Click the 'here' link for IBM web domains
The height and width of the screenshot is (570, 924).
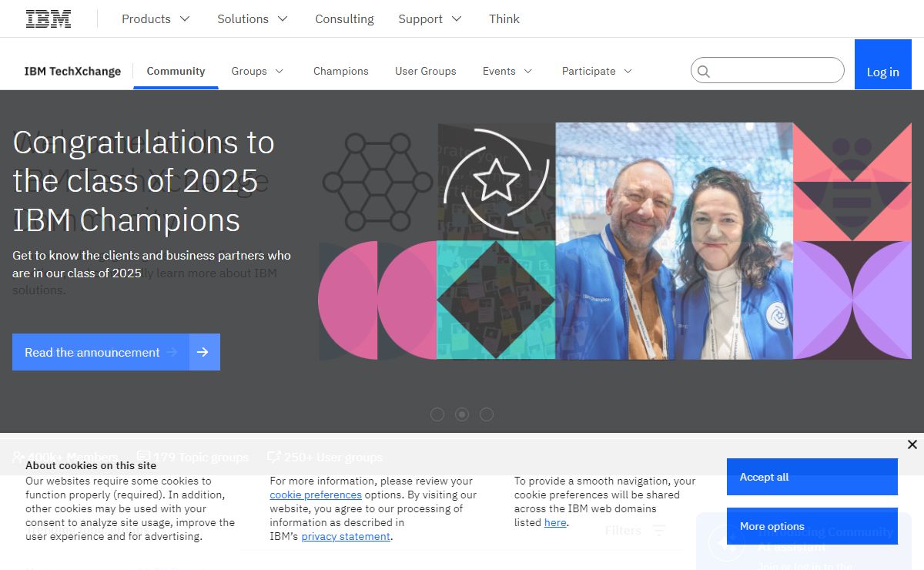[555, 522]
